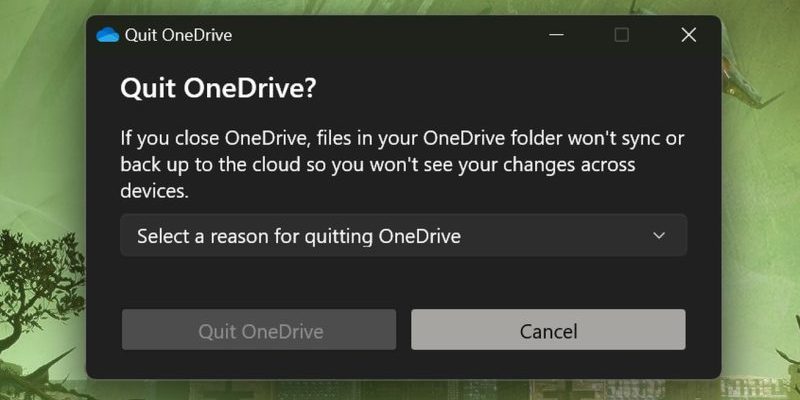800x400 pixels.
Task: Click empty title bar area between title and minimize
Action: [x=388, y=35]
